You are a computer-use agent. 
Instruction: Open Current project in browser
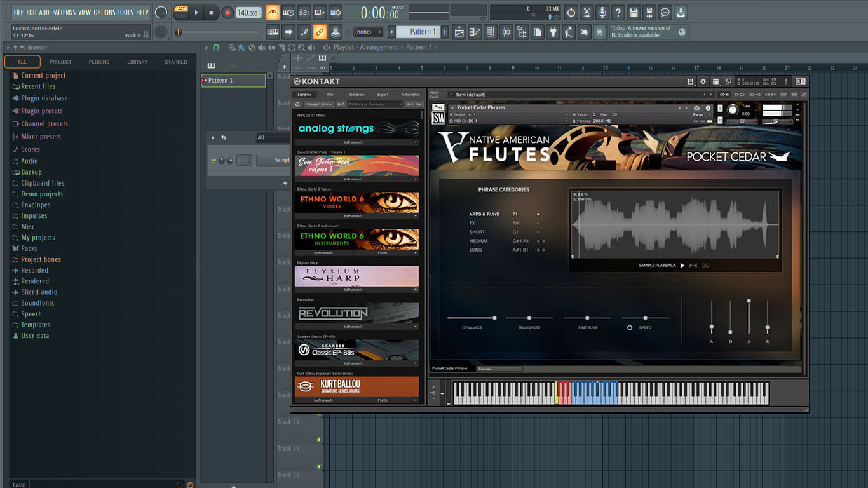coord(43,75)
